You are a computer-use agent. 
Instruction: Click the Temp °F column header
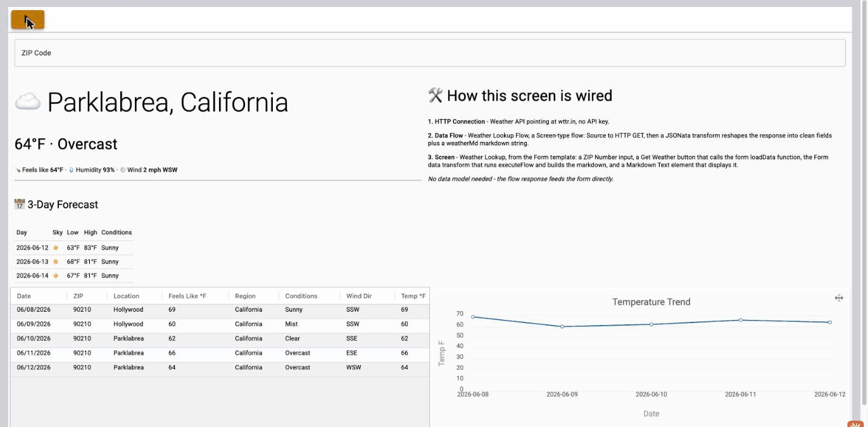click(412, 296)
